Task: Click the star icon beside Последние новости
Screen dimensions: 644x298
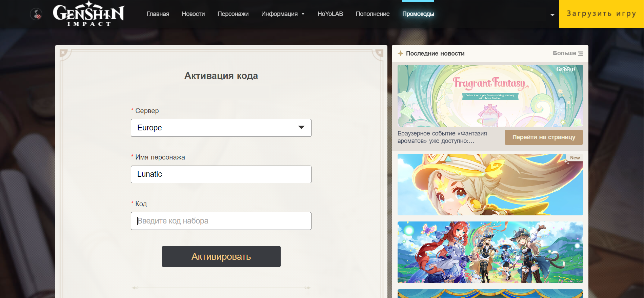Action: click(400, 54)
